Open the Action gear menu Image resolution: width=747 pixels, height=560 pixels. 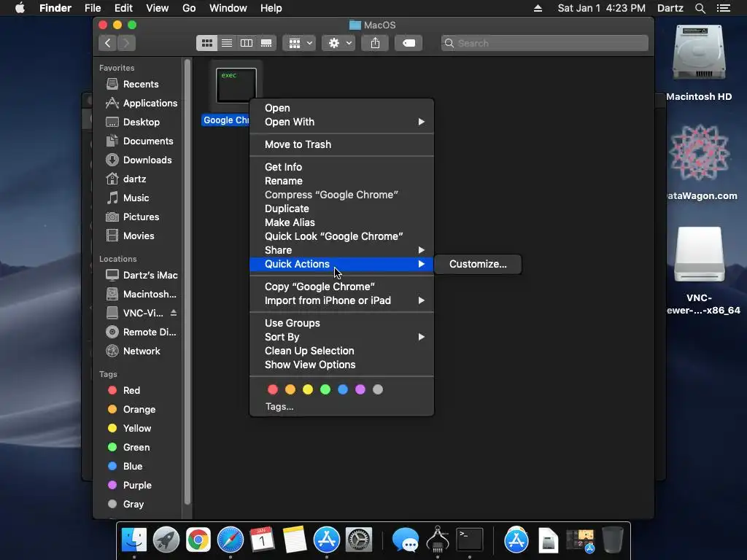point(338,43)
